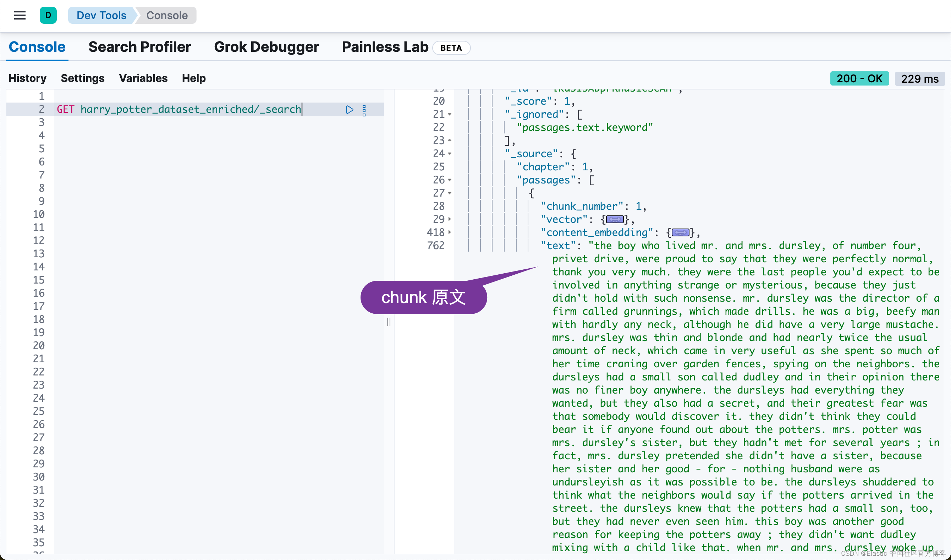Grab the editor pane resize divider
The height and width of the screenshot is (560, 951).
[x=389, y=322]
